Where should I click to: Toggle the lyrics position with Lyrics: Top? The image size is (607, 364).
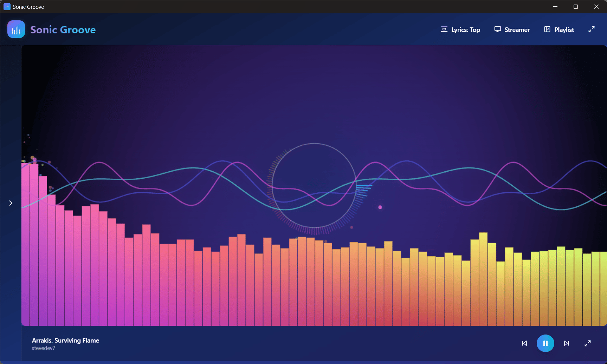460,29
